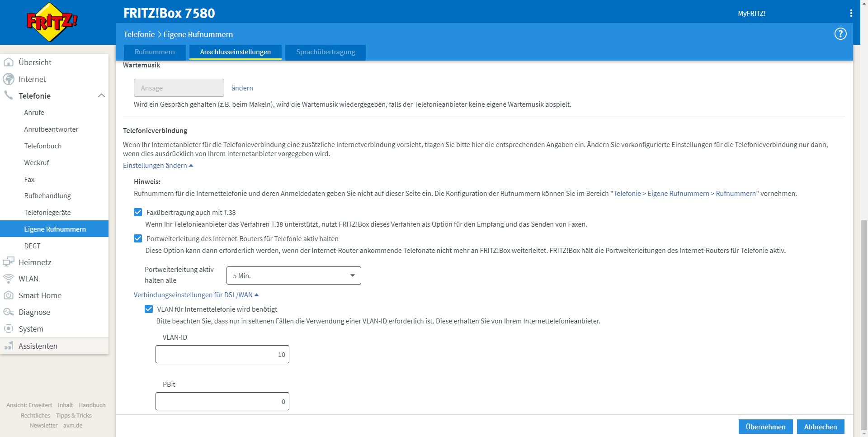868x437 pixels.
Task: Click the Telefonie phone handset icon
Action: 9,95
